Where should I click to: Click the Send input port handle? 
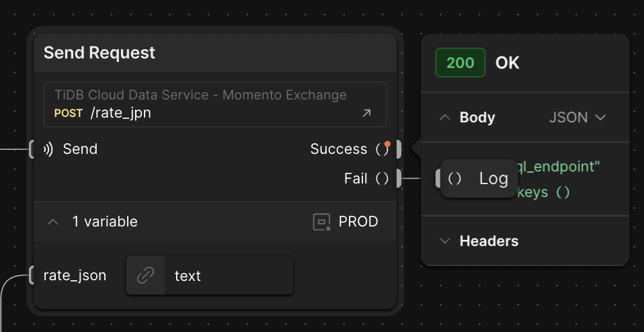coord(31,149)
